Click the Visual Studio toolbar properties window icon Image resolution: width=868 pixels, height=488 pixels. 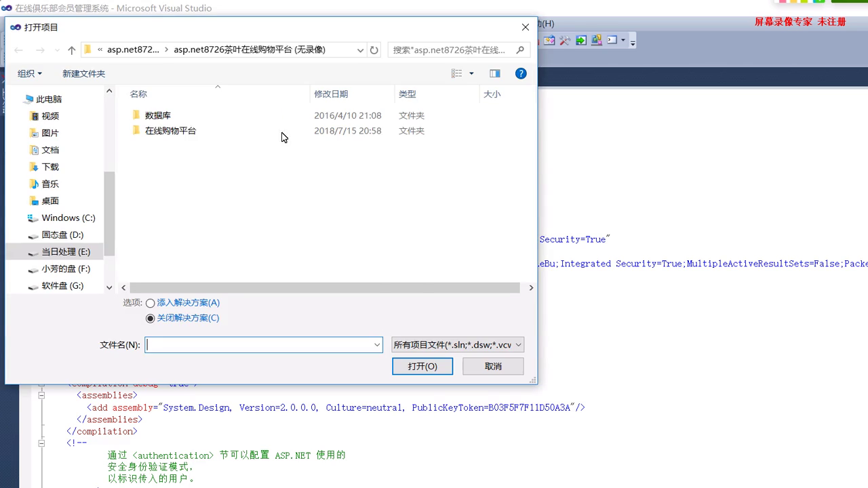pos(549,41)
